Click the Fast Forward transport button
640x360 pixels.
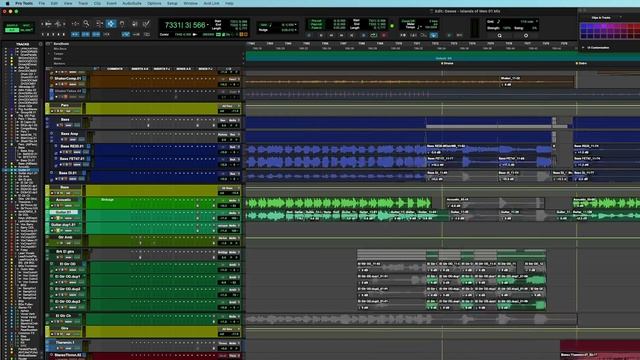342,36
